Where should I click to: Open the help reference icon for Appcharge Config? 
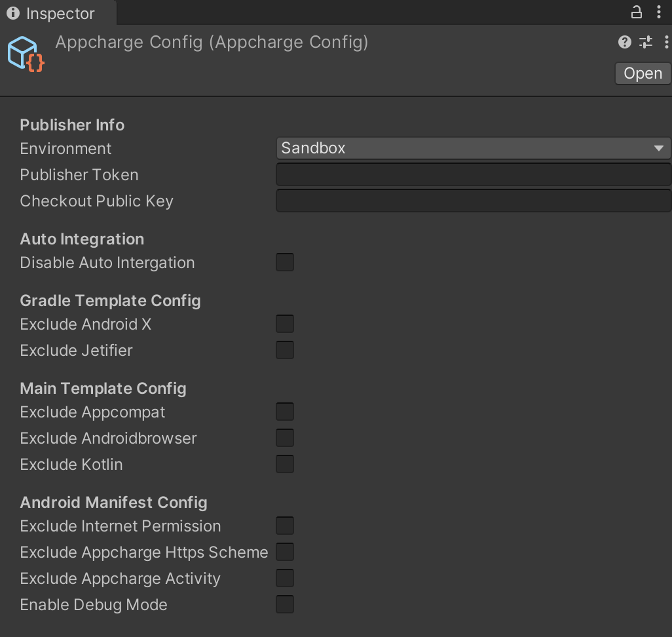624,42
